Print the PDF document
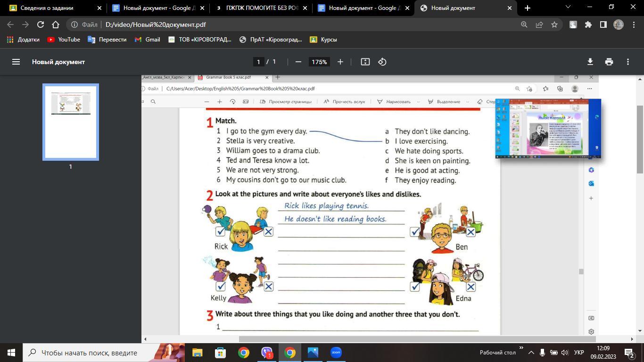Screen dimensions: 644x362 pos(609,62)
